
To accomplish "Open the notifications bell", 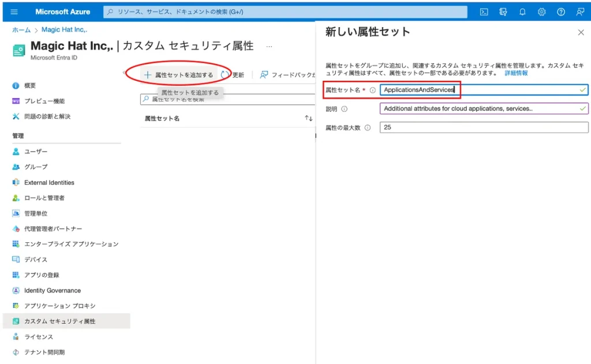I will point(522,12).
